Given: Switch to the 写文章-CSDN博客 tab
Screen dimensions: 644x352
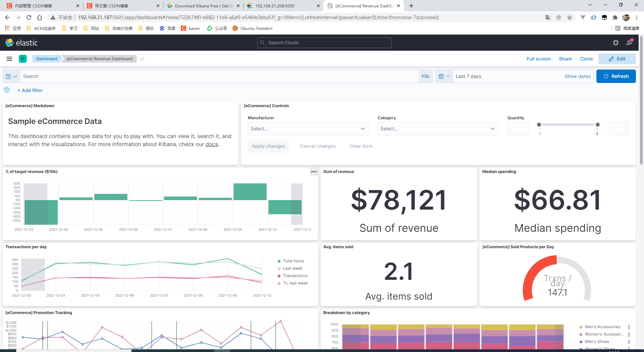Looking at the screenshot, I should [x=123, y=6].
